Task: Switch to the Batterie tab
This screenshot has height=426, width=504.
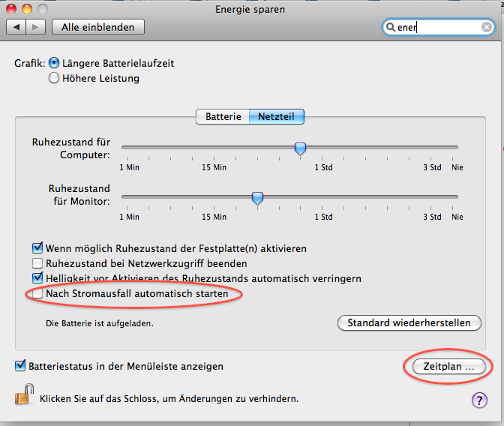Action: coord(223,117)
